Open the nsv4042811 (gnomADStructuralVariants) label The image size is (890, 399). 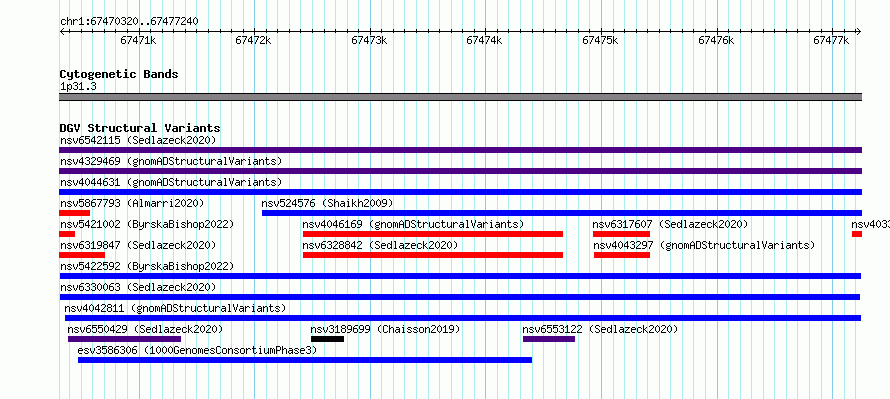pyautogui.click(x=175, y=308)
